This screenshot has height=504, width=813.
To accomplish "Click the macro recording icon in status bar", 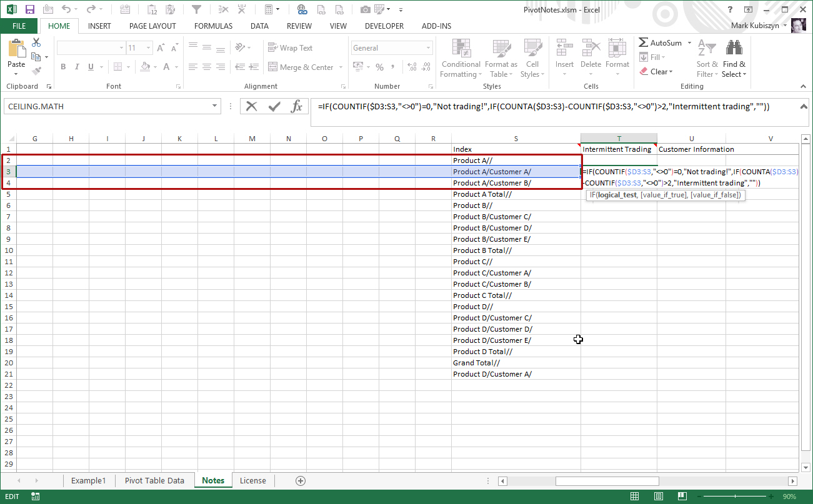I will pos(35,497).
